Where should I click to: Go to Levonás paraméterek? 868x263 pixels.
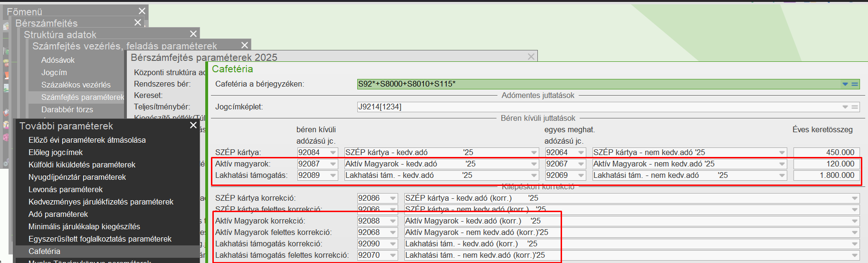[x=66, y=189]
